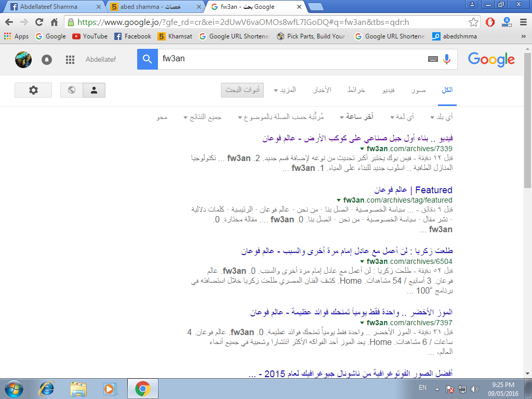Open the browser home page
The height and width of the screenshot is (399, 532).
[x=54, y=22]
